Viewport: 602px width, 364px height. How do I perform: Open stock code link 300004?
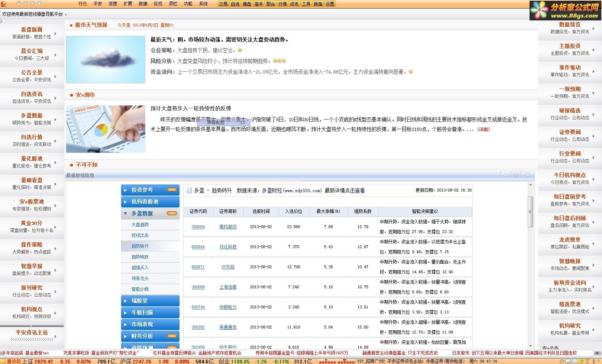tap(198, 227)
